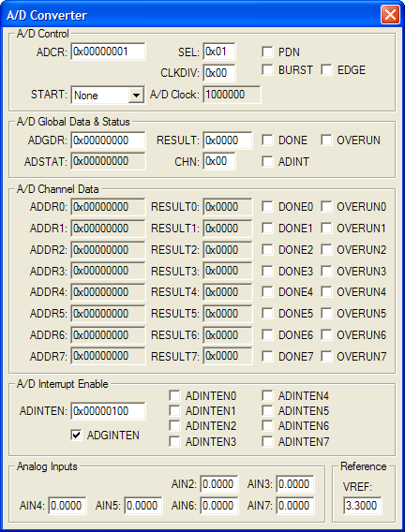Screen dimensions: 405x532
Task: Edit the AIN2 analog input value
Action: [x=219, y=484]
